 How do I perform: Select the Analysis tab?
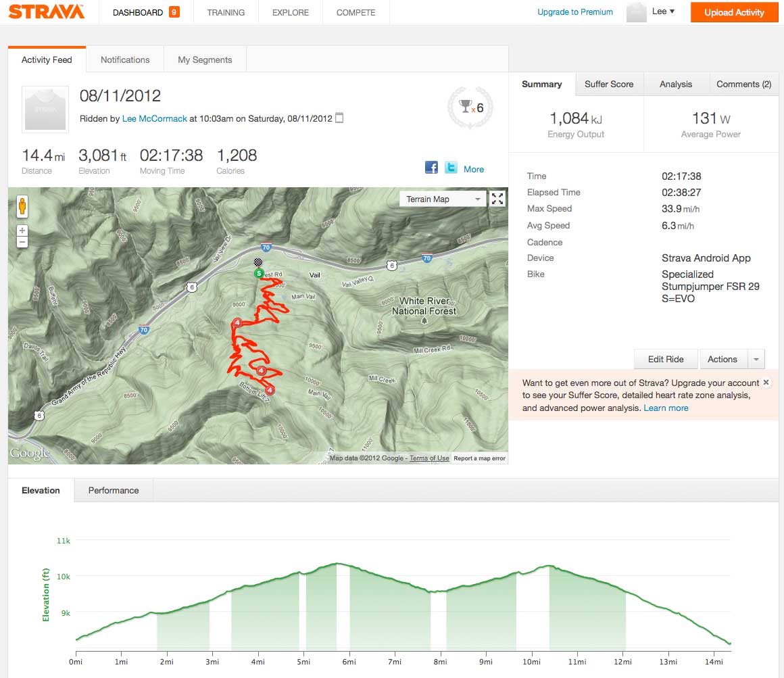coord(676,84)
